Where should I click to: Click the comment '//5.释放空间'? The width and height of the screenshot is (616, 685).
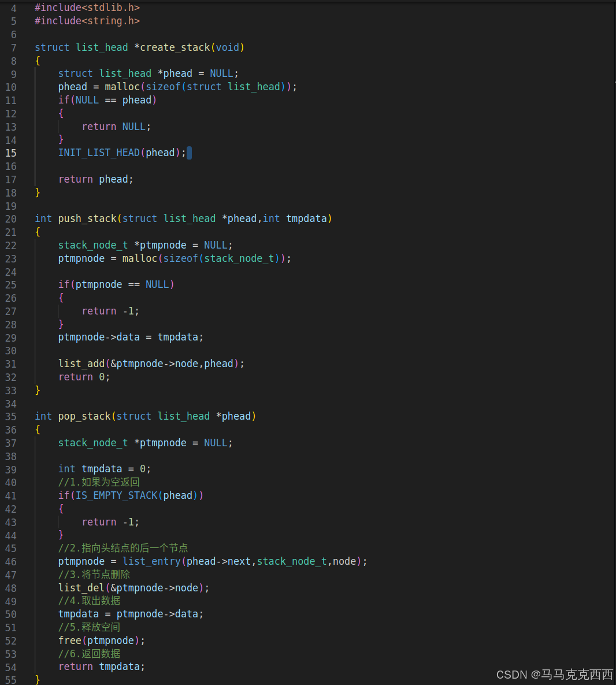(90, 627)
